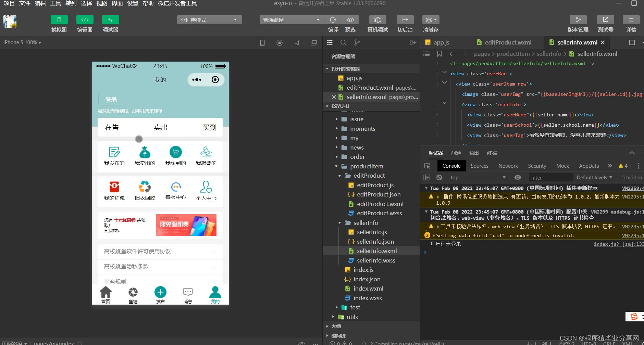Image resolution: width=644 pixels, height=345 pixels.
Task: Click the mini program capsule menu dots
Action: click(197, 80)
